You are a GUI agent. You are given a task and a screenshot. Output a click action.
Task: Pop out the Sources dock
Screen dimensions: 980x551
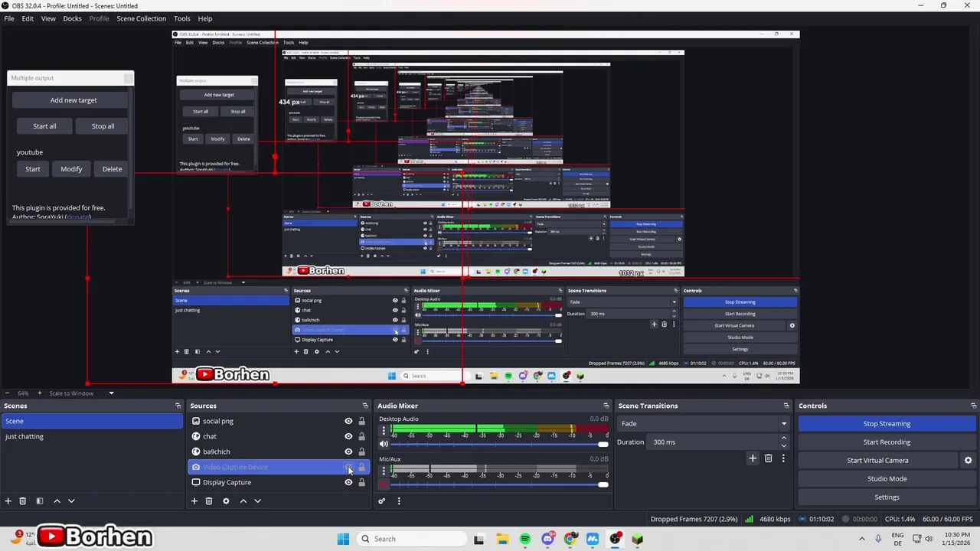(365, 406)
